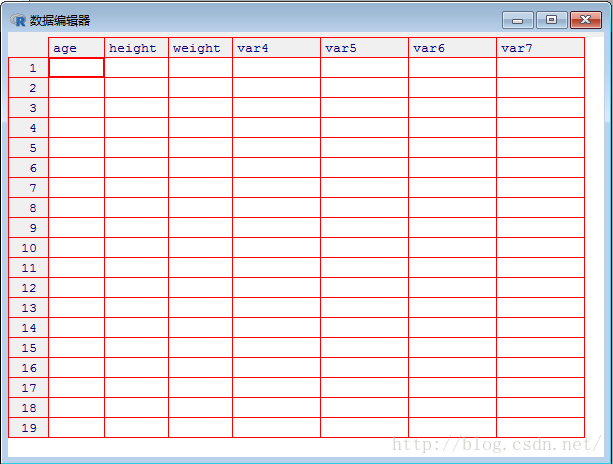Click row header 2

29,88
